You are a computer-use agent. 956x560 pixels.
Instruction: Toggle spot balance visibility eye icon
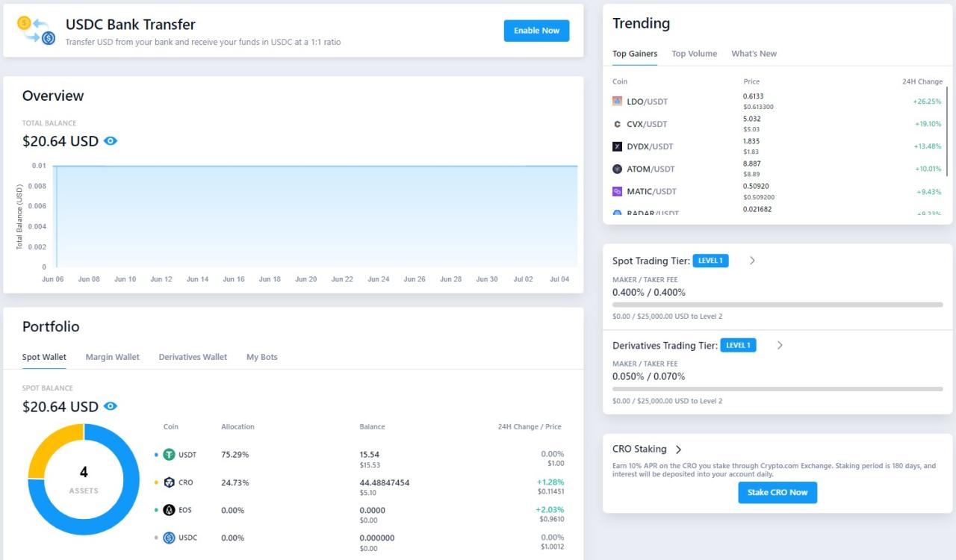coord(111,407)
